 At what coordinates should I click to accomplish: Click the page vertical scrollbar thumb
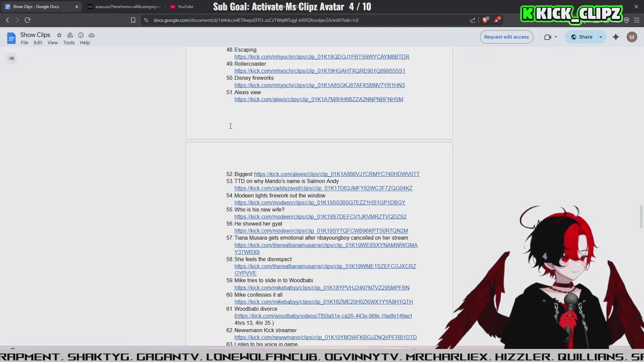pos(641,216)
